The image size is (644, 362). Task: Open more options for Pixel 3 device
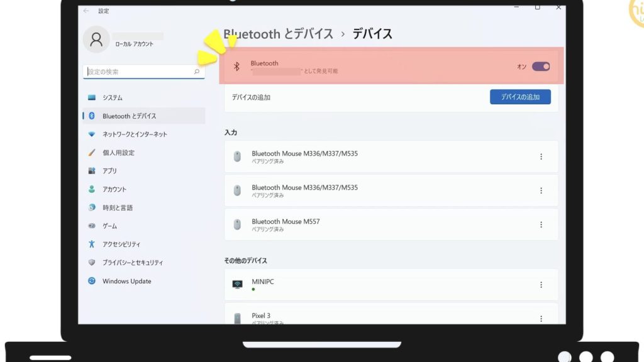[541, 319]
